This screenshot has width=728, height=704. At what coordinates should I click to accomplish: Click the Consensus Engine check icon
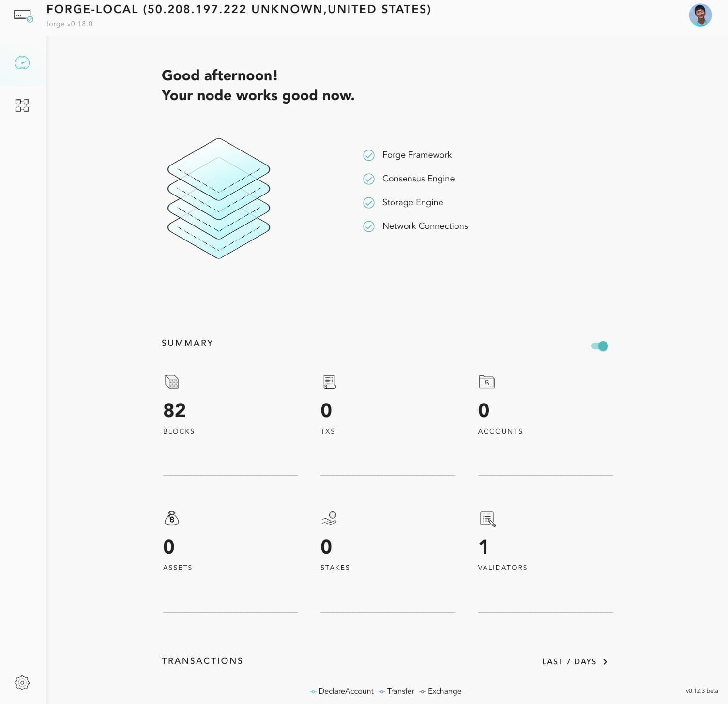[369, 179]
